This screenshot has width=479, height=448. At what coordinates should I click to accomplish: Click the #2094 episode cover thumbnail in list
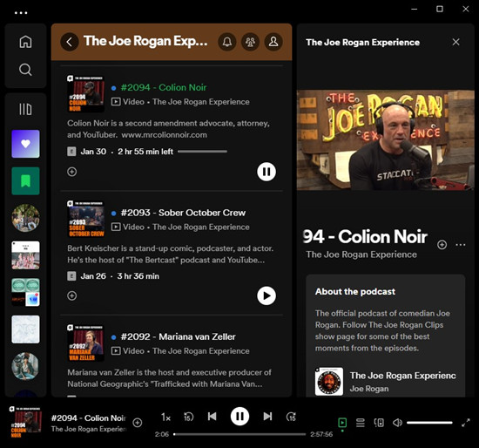85,94
